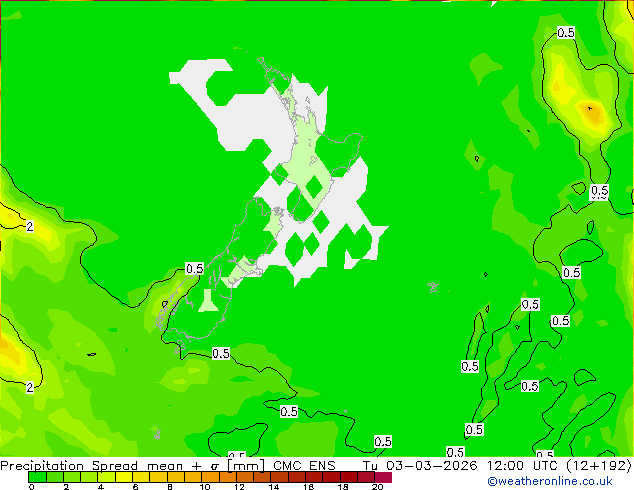Click legend scale number '0'
Viewport: 634px width, 490px height.
[32, 487]
